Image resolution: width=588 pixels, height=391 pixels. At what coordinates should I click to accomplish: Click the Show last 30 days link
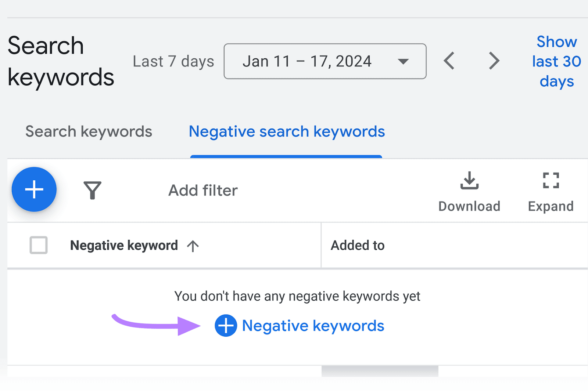coord(556,61)
